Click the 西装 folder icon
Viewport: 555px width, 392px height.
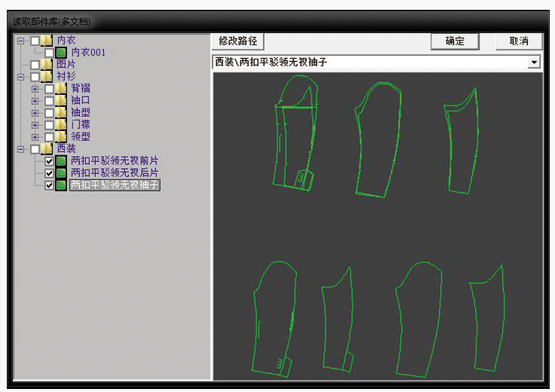(x=48, y=149)
